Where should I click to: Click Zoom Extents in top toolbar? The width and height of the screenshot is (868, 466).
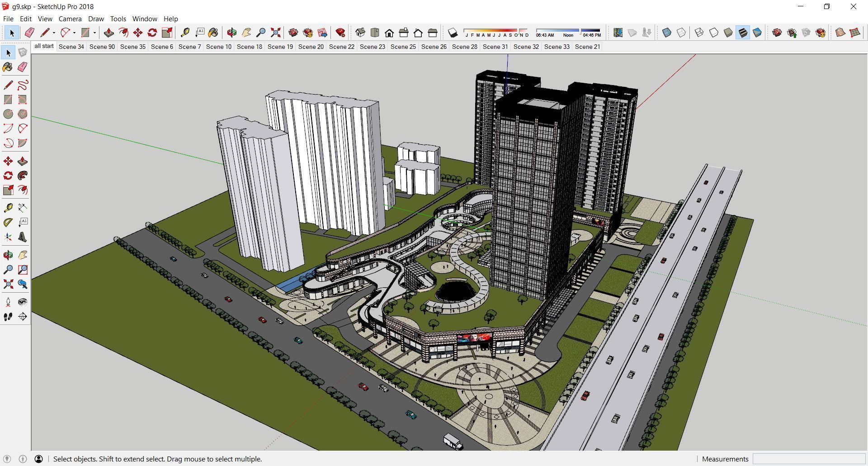(275, 33)
